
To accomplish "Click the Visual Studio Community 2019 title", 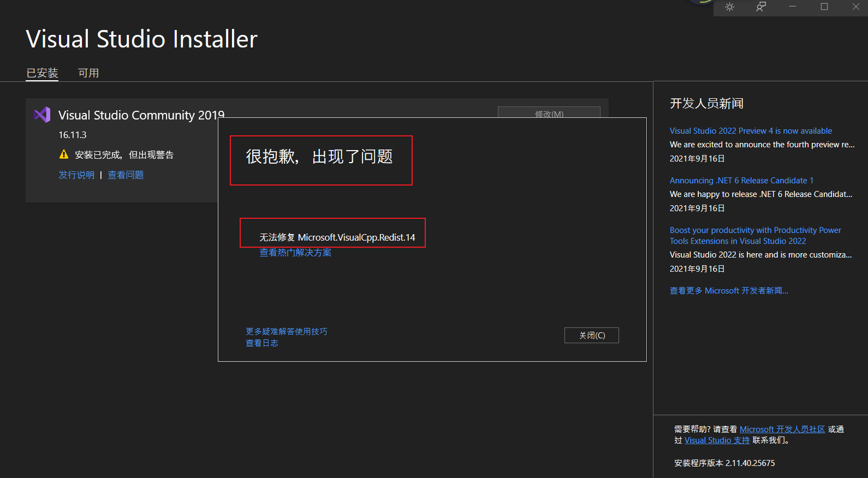I will (x=141, y=115).
